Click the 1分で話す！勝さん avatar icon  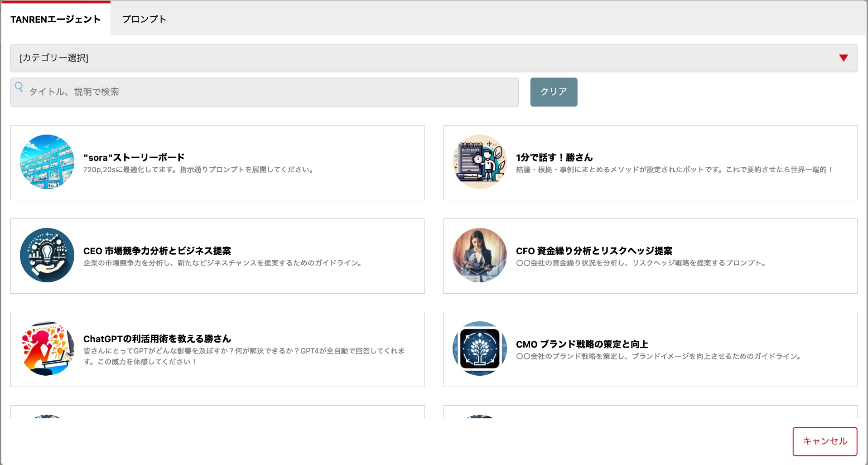click(x=479, y=162)
